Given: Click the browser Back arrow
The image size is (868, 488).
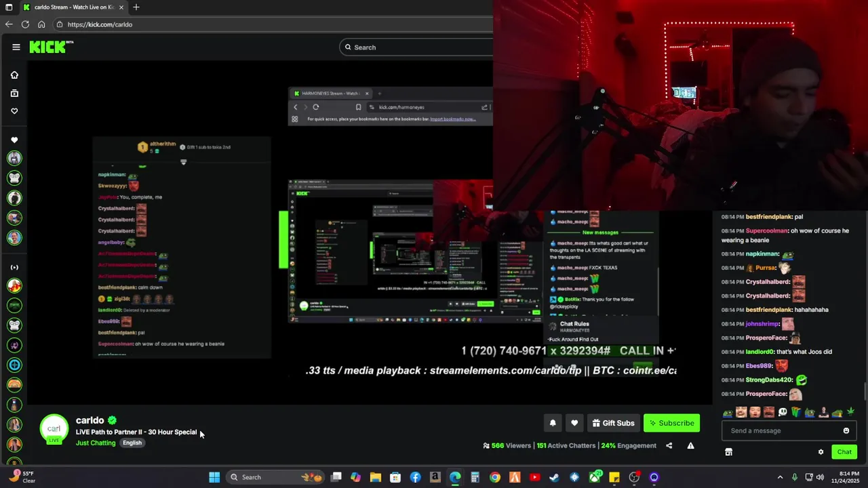Looking at the screenshot, I should [9, 24].
